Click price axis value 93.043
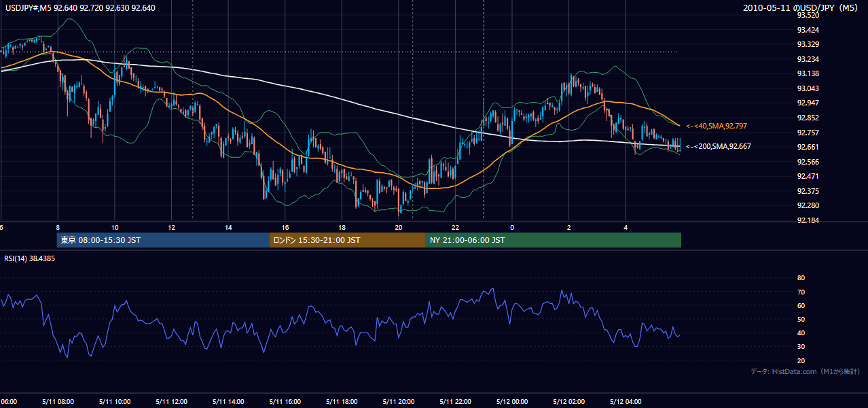 pyautogui.click(x=808, y=88)
